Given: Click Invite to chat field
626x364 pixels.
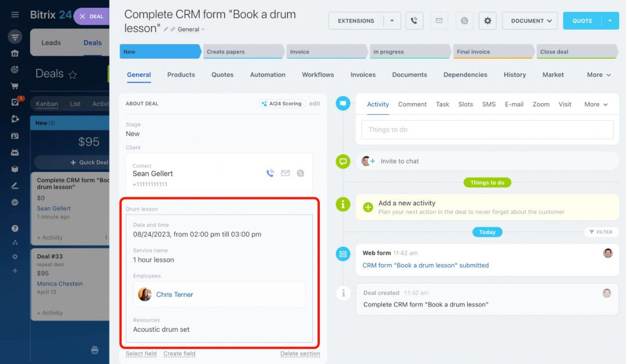Looking at the screenshot, I should point(487,161).
